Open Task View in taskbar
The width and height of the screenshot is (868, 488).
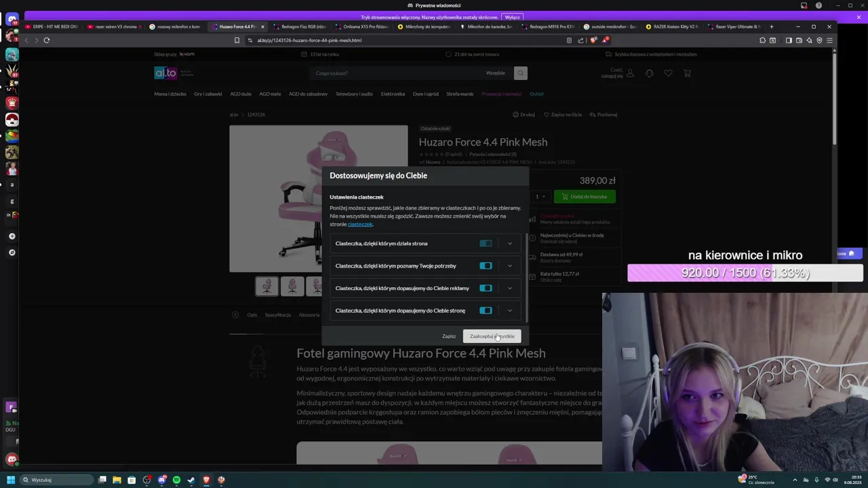[102, 480]
